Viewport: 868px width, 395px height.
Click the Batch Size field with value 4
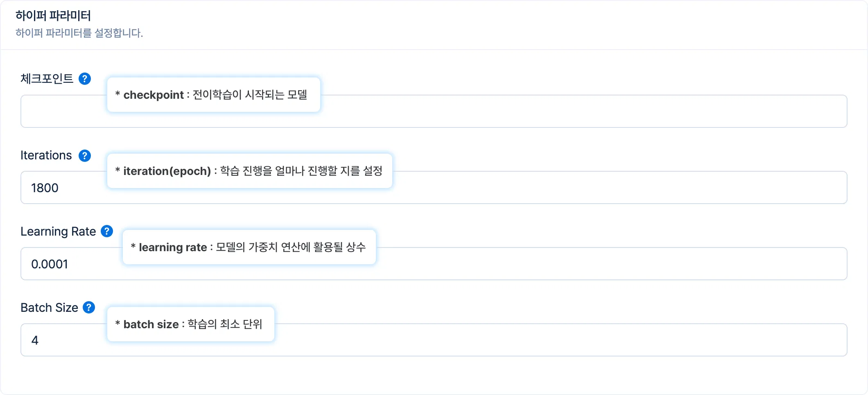point(573,340)
